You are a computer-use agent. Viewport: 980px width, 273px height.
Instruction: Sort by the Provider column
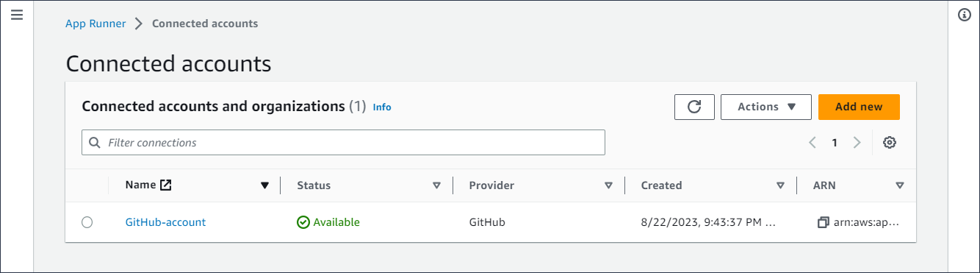pos(608,185)
